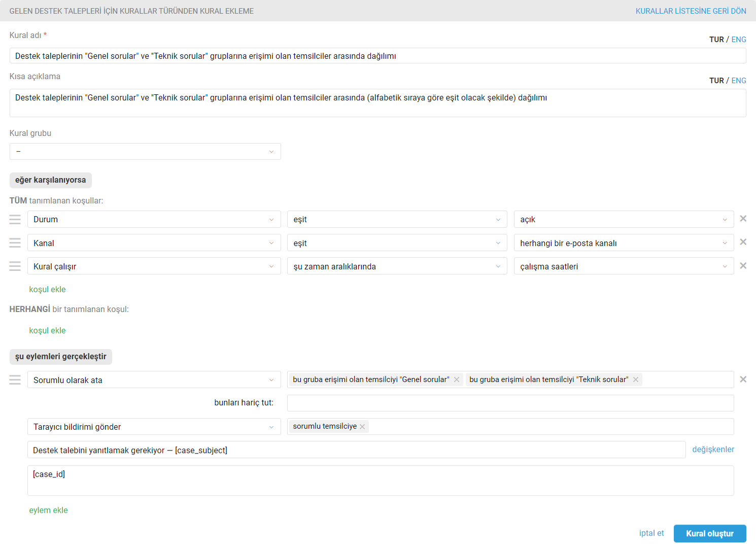Image resolution: width=756 pixels, height=552 pixels.
Task: Remove the sorumlu temsilciye recipient tag
Action: click(362, 427)
